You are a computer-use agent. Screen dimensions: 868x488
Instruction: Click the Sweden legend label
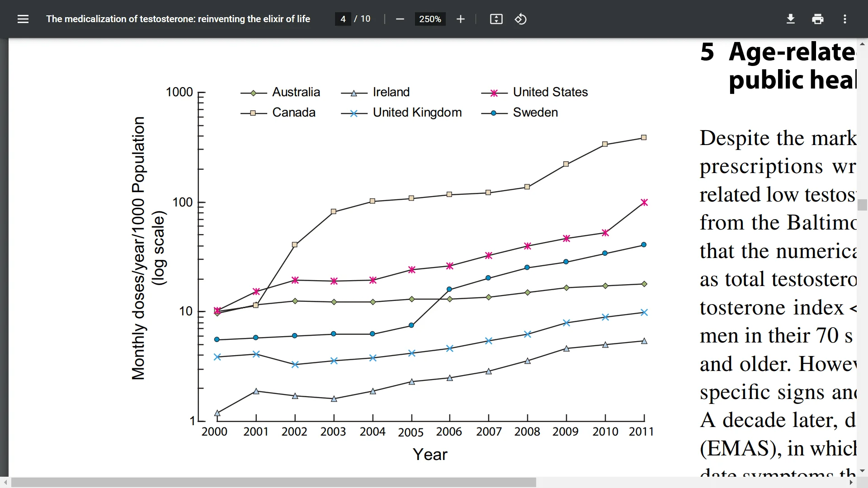[x=535, y=113]
